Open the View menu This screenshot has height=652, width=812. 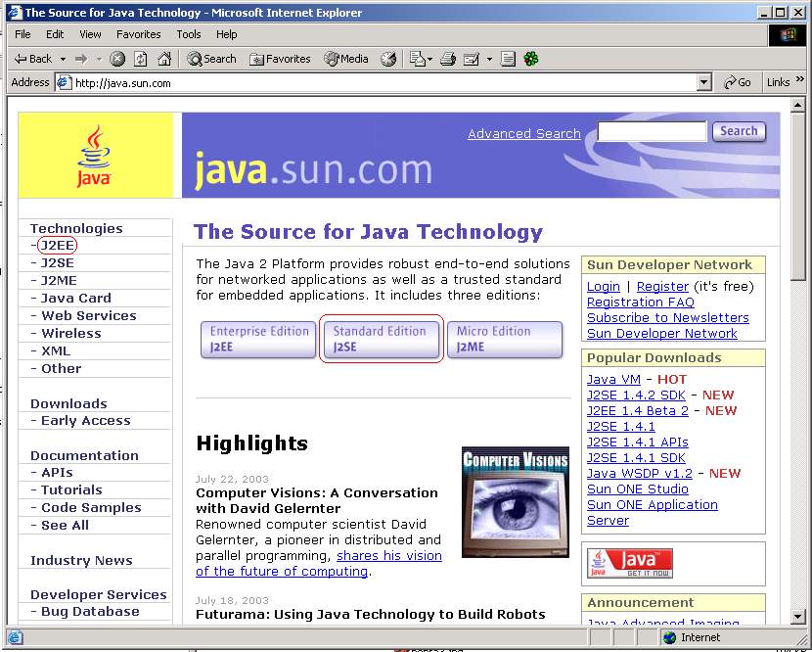[x=90, y=34]
